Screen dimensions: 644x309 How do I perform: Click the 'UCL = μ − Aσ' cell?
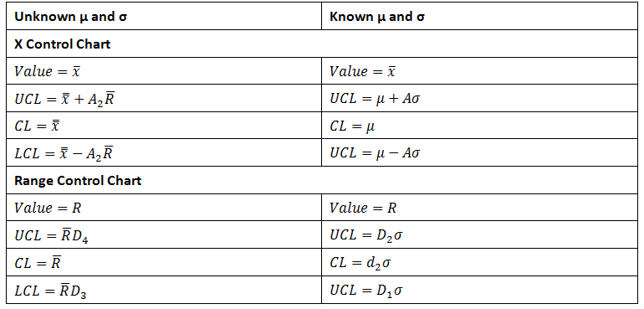click(x=479, y=152)
